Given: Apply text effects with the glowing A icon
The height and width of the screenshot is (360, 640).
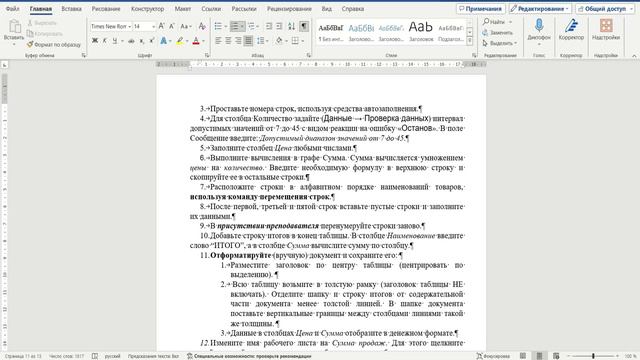Looking at the screenshot, I should coord(163,41).
